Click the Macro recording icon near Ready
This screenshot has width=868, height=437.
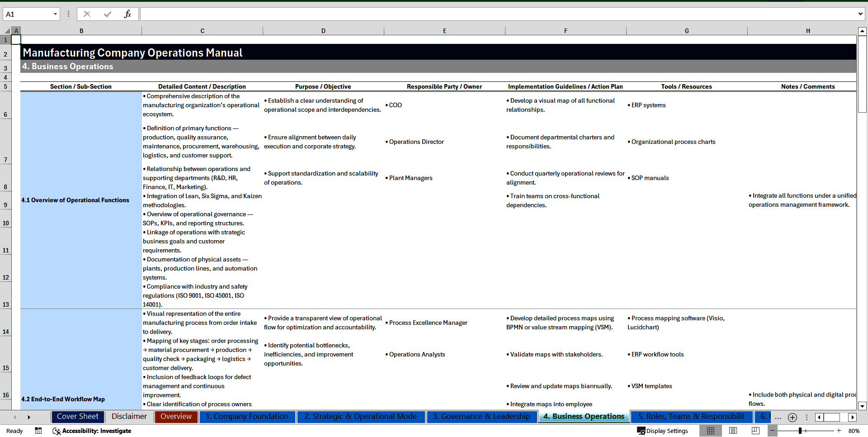pyautogui.click(x=38, y=431)
